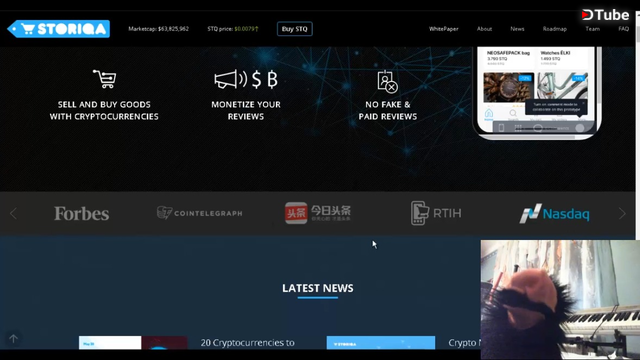Viewport: 640px width, 360px height.
Task: Click the Storiqa blue news thumbnail
Action: 381,342
